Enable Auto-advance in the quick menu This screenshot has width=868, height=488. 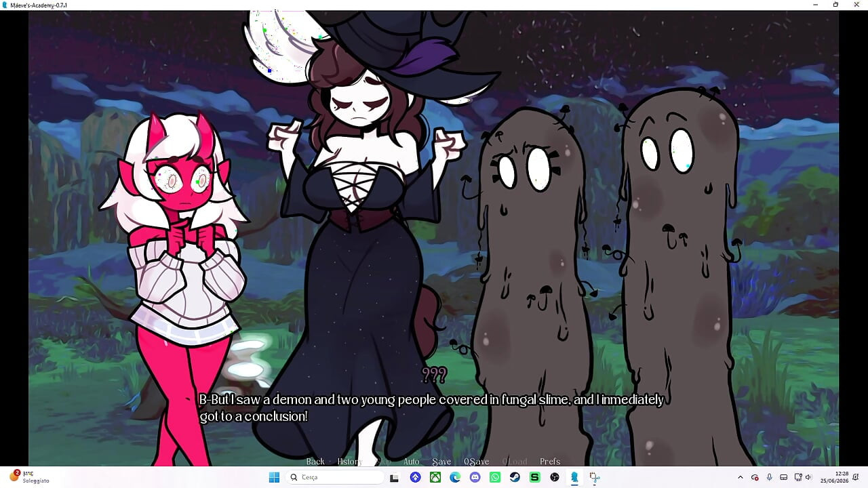tap(411, 462)
